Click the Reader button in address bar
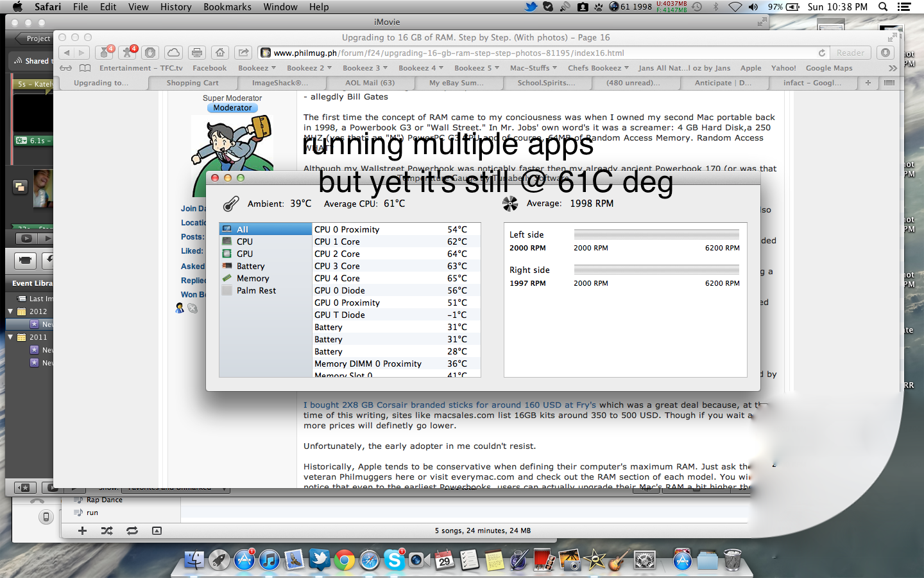Image resolution: width=924 pixels, height=578 pixels. (x=850, y=53)
